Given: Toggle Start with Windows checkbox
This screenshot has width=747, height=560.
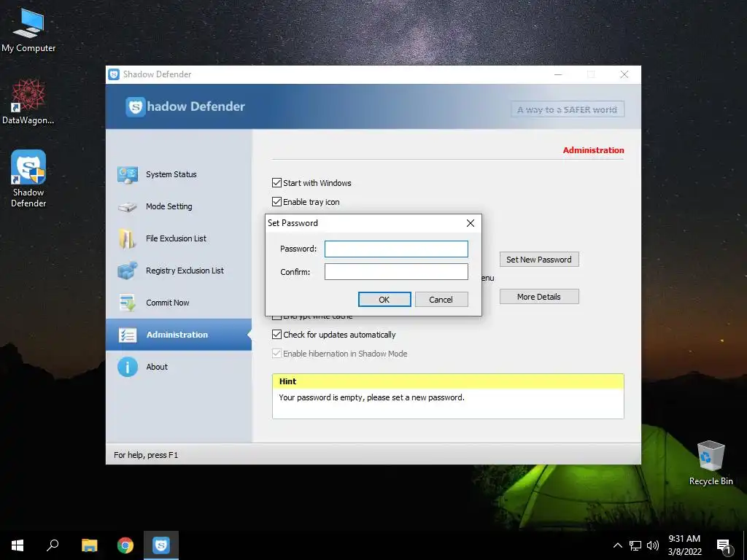Looking at the screenshot, I should 276,183.
